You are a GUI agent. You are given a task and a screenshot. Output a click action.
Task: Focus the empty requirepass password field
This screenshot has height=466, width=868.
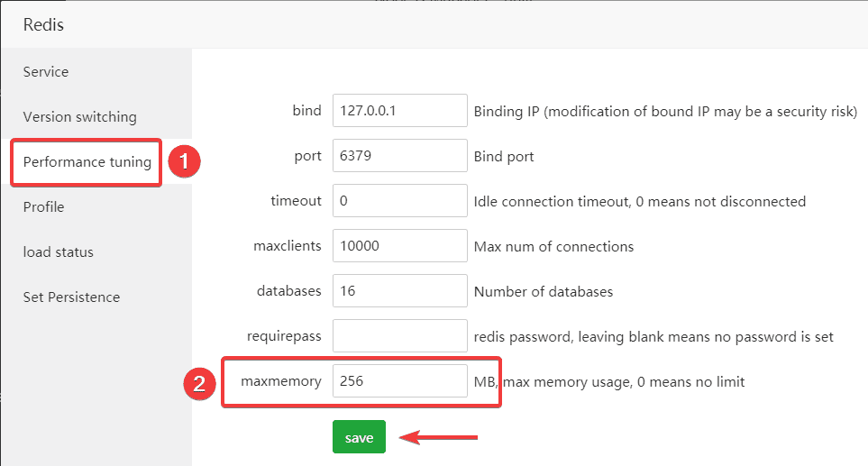click(399, 336)
